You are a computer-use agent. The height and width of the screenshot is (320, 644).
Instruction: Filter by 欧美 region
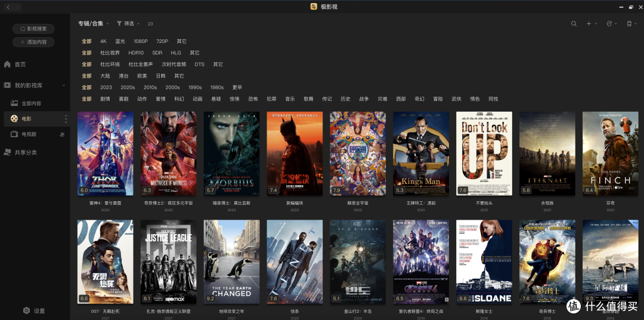[142, 76]
